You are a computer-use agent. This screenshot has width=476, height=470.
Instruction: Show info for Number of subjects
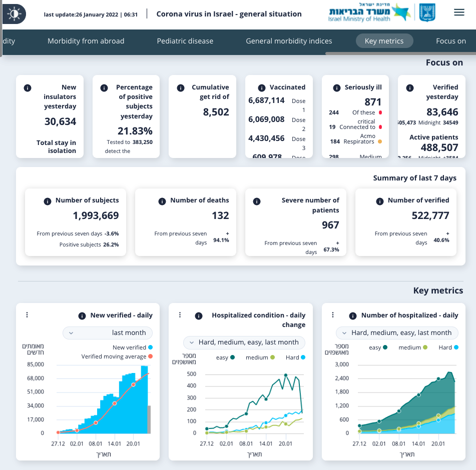48,201
